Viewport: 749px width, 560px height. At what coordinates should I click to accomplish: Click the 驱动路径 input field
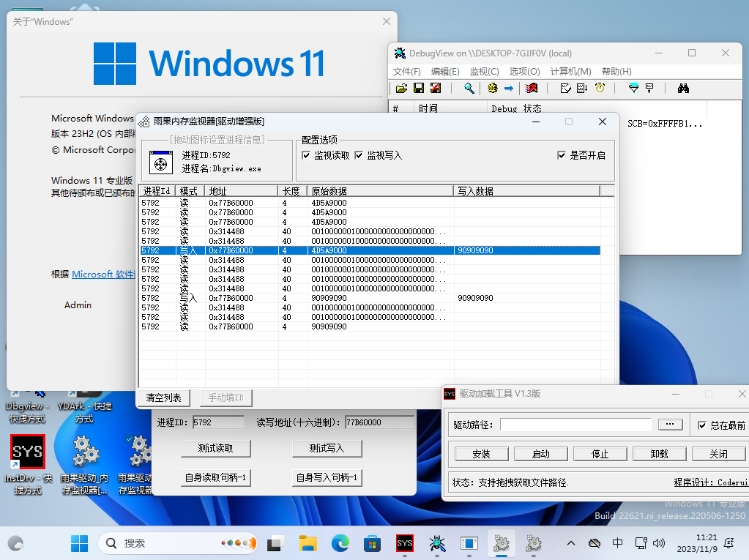(x=575, y=425)
